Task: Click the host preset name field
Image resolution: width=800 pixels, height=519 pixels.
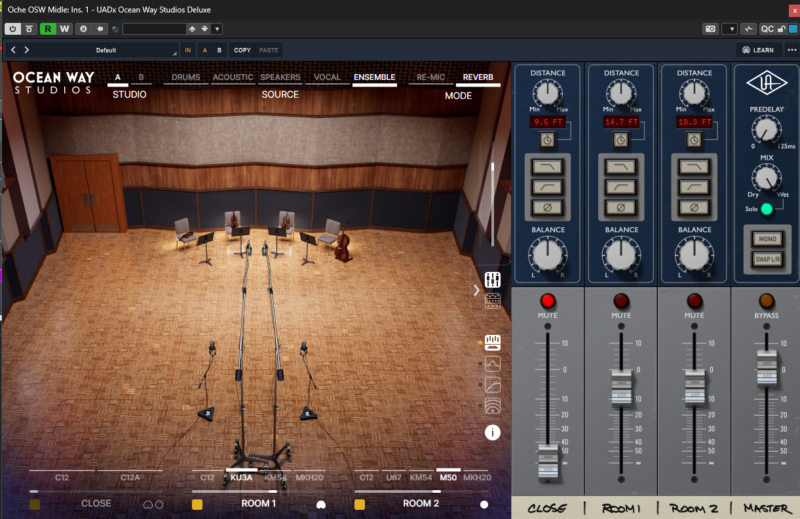Action: coord(154,29)
